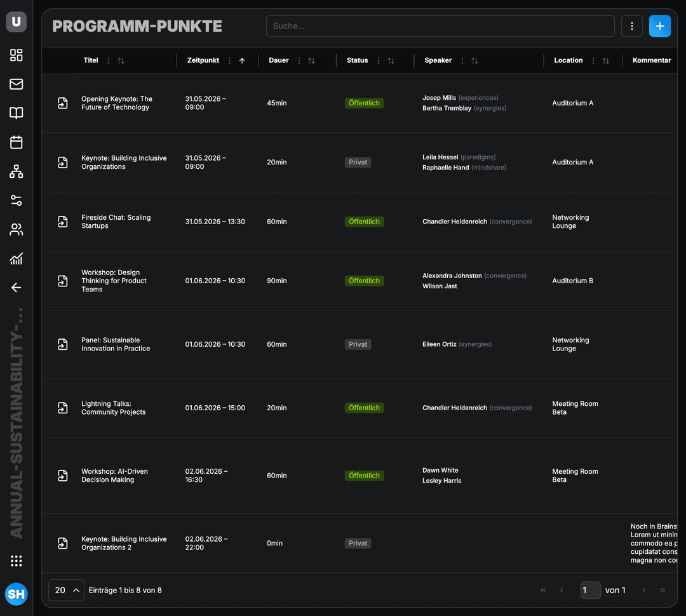686x616 pixels.
Task: Toggle sorting on the Dauer column
Action: click(x=311, y=60)
